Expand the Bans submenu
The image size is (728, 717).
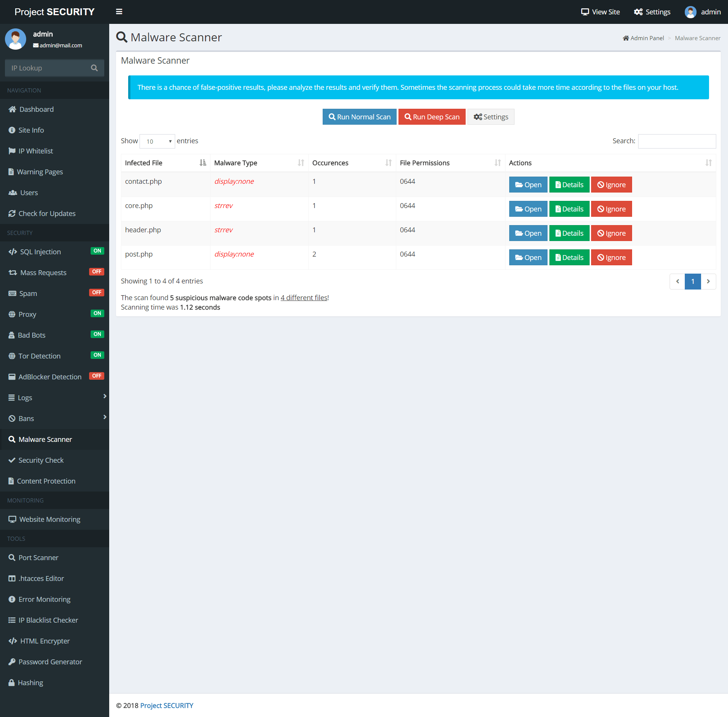105,418
